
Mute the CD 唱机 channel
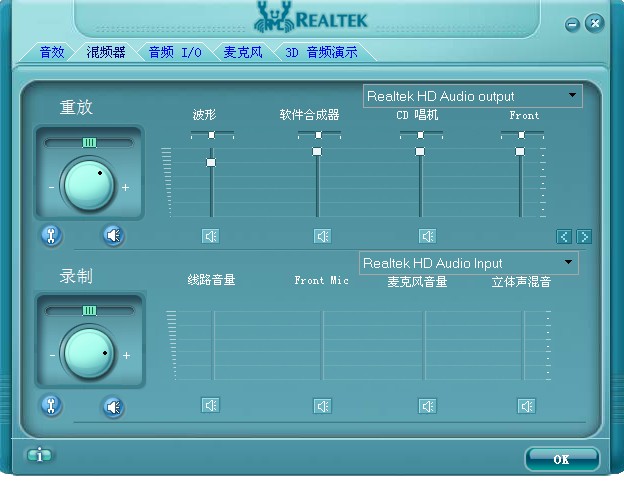(x=427, y=236)
